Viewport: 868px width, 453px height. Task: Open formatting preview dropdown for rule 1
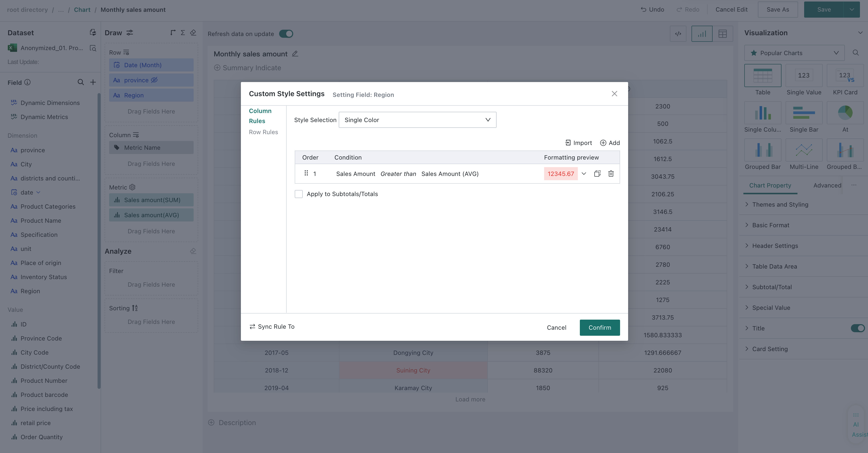pos(584,173)
